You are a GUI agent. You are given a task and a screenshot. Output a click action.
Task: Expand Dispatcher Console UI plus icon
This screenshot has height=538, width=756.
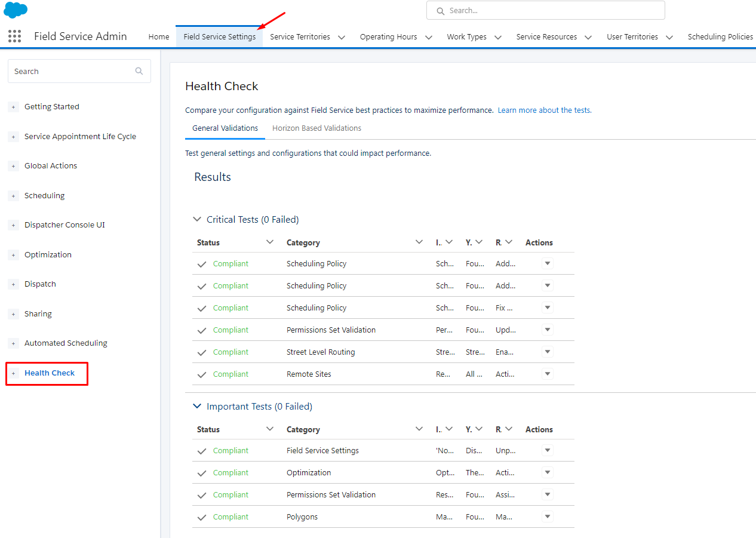pos(13,225)
